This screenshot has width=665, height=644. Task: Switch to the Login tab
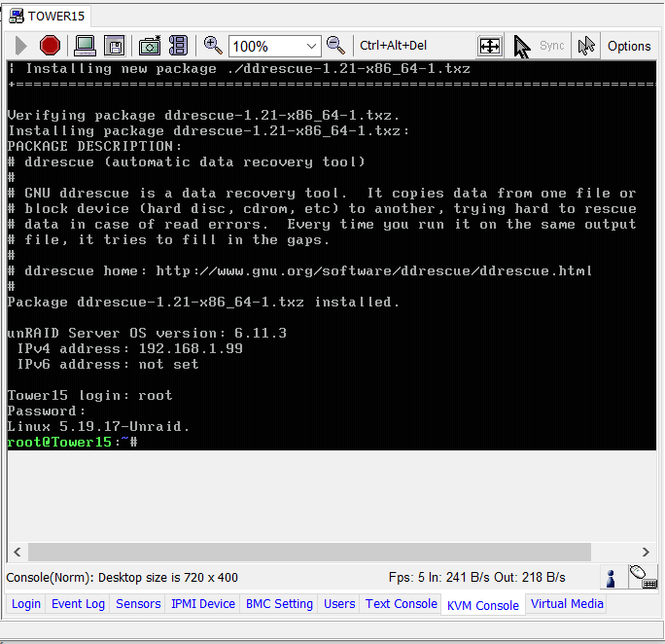tap(26, 604)
